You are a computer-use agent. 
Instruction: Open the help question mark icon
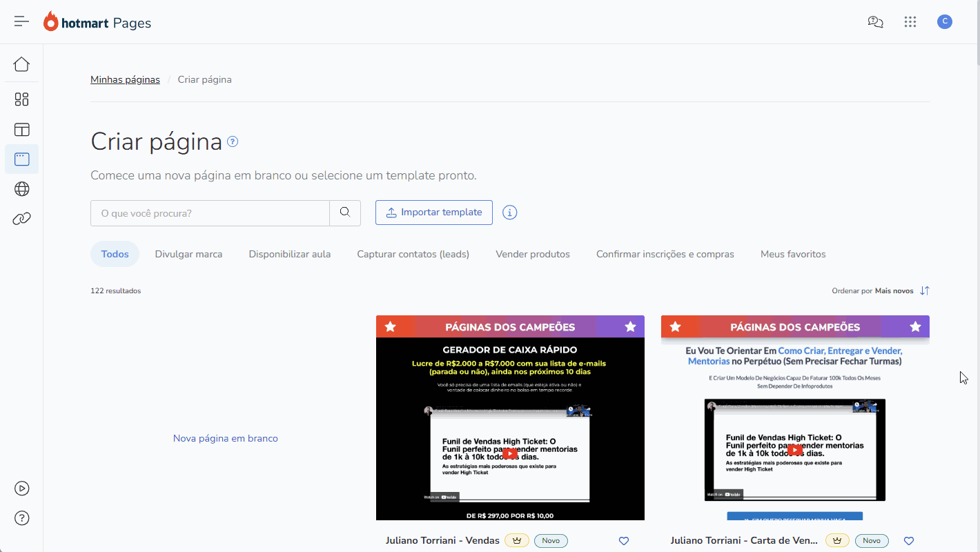(x=21, y=517)
